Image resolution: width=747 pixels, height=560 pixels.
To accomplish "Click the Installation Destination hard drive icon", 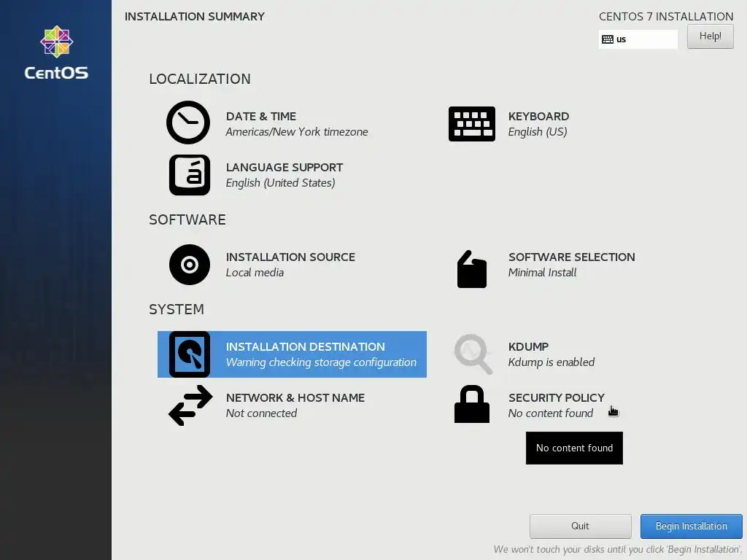I will click(x=189, y=354).
